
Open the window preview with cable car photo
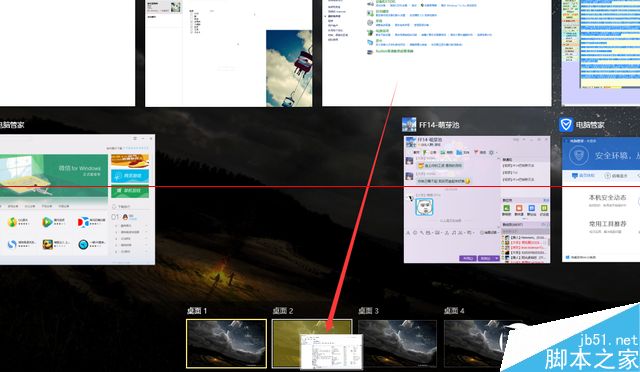pos(229,53)
